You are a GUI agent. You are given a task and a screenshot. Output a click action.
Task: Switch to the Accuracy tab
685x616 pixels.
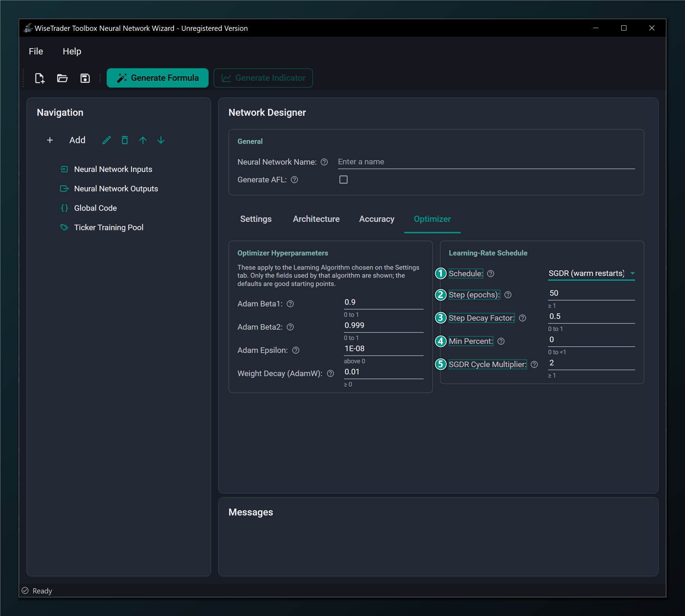point(377,219)
